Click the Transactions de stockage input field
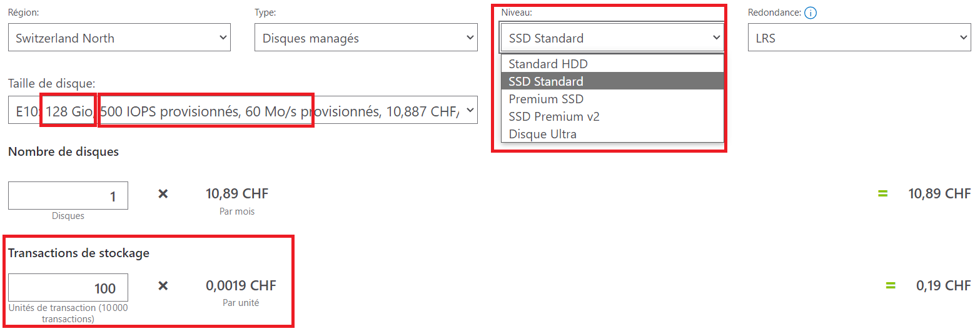980x331 pixels. pos(68,288)
